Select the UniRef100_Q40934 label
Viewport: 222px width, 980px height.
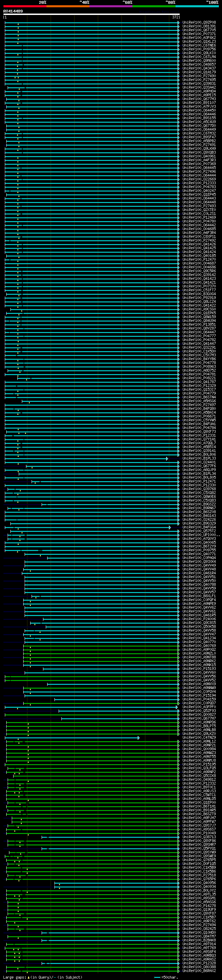[199, 886]
